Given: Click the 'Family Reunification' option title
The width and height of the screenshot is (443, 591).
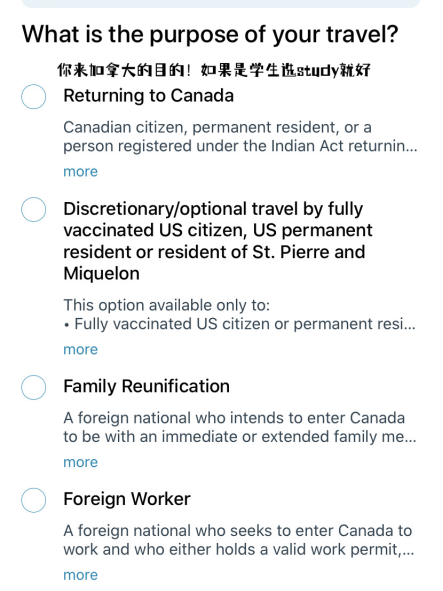Looking at the screenshot, I should click(146, 387).
